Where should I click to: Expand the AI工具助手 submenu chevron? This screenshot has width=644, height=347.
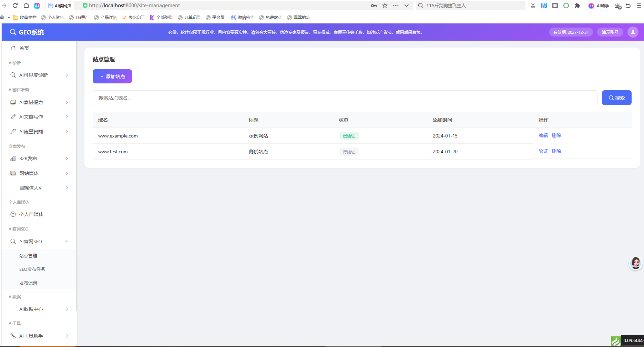pos(67,336)
